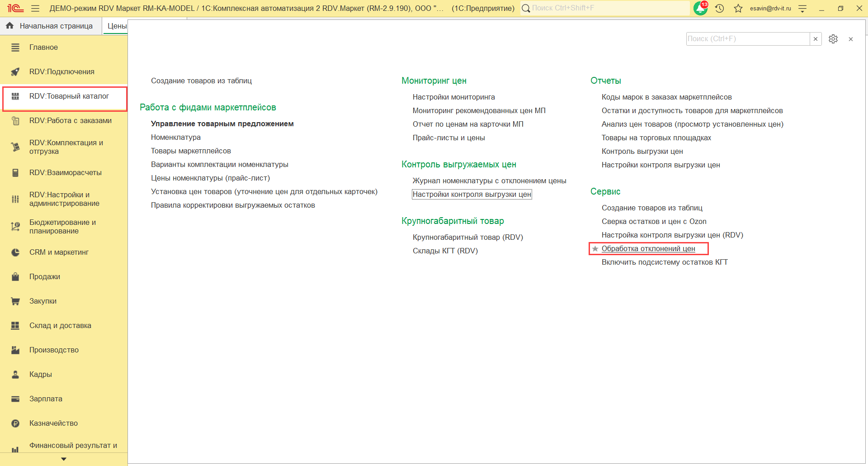The image size is (868, 466).
Task: Click the Зарплата card icon
Action: pyautogui.click(x=15, y=399)
